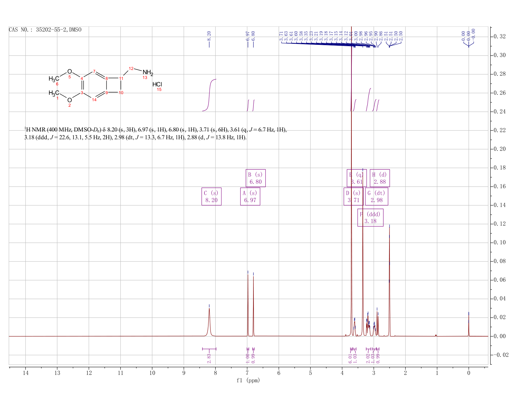Viewport: 532px width, 411px height.
Task: Click integration value 2.83 below the baseline
Action: (x=209, y=358)
